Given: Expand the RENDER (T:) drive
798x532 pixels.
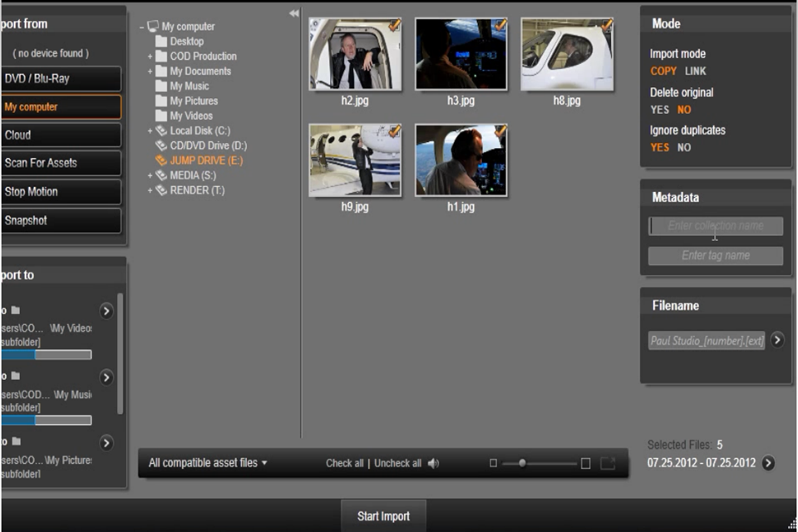Looking at the screenshot, I should coord(150,190).
